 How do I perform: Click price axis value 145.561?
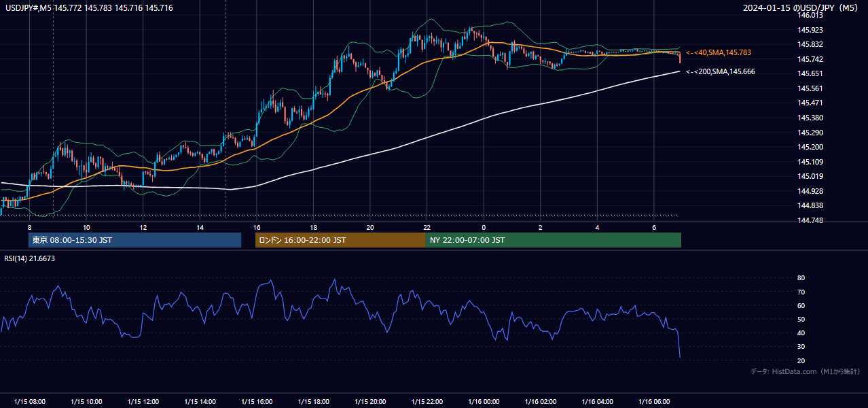(810, 88)
